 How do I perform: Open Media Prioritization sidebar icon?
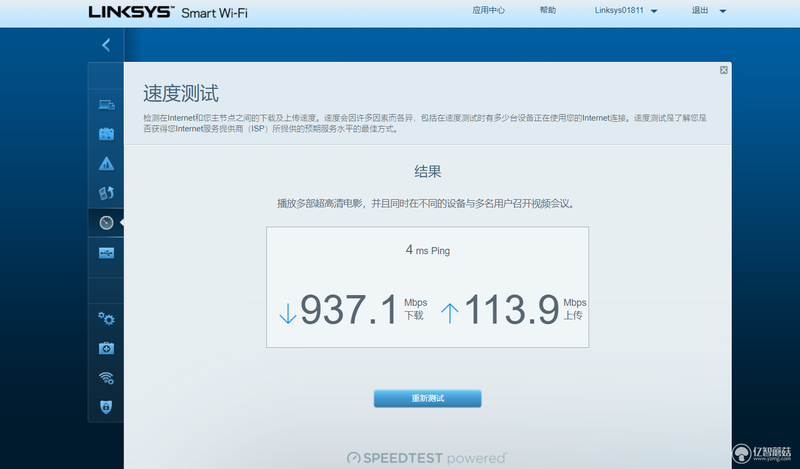[106, 193]
